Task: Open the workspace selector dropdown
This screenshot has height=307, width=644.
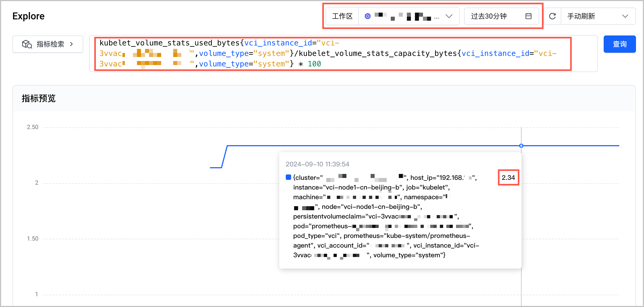Action: (409, 16)
